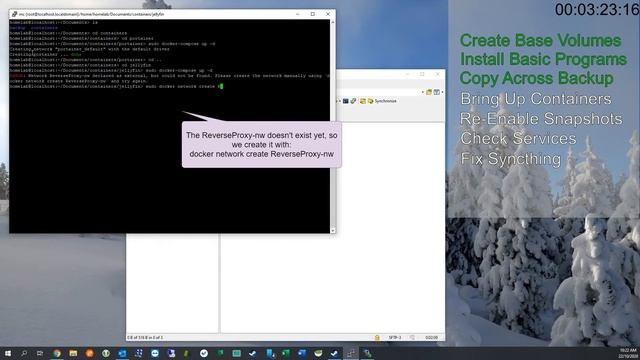Click the terminal scrollbar down arrow
Image resolution: width=640 pixels, height=360 pixels.
point(333,231)
